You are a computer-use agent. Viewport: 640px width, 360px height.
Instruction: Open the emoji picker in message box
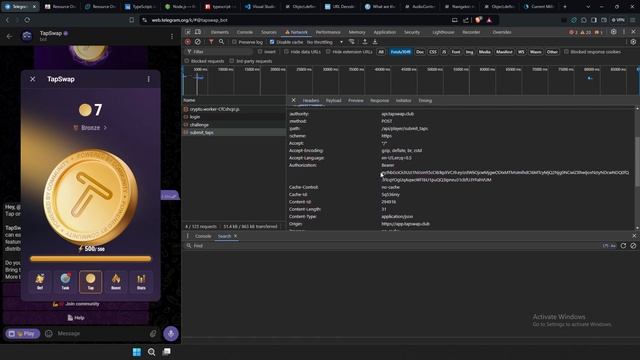(x=49, y=333)
